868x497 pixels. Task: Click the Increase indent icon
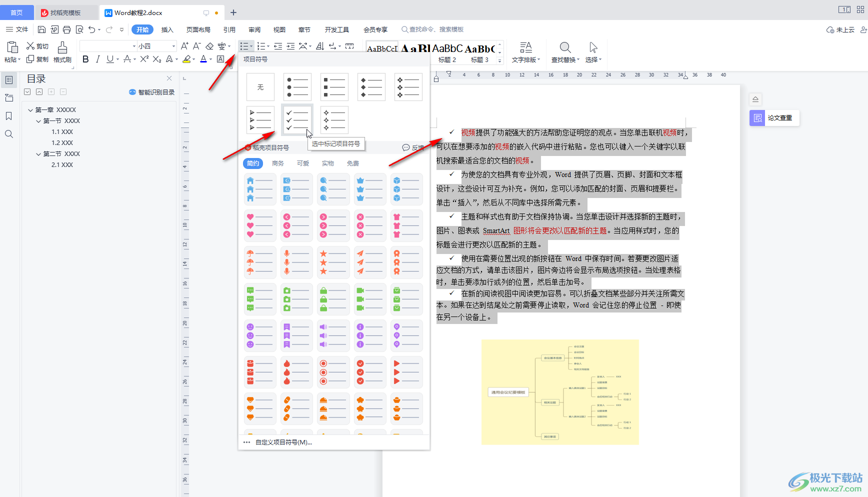tap(290, 46)
